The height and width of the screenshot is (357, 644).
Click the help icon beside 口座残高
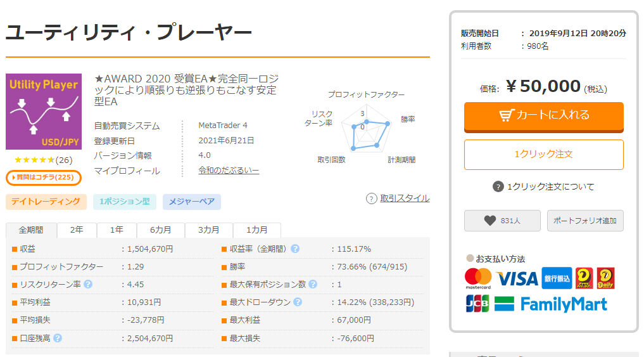point(58,338)
